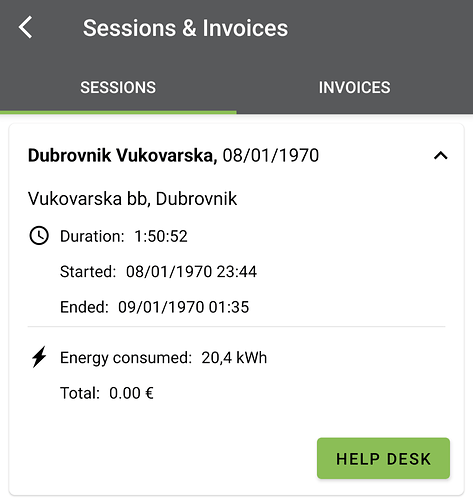Viewport: 473px width, 499px height.
Task: Click the session date 08/01/1970 in header
Action: tap(271, 156)
